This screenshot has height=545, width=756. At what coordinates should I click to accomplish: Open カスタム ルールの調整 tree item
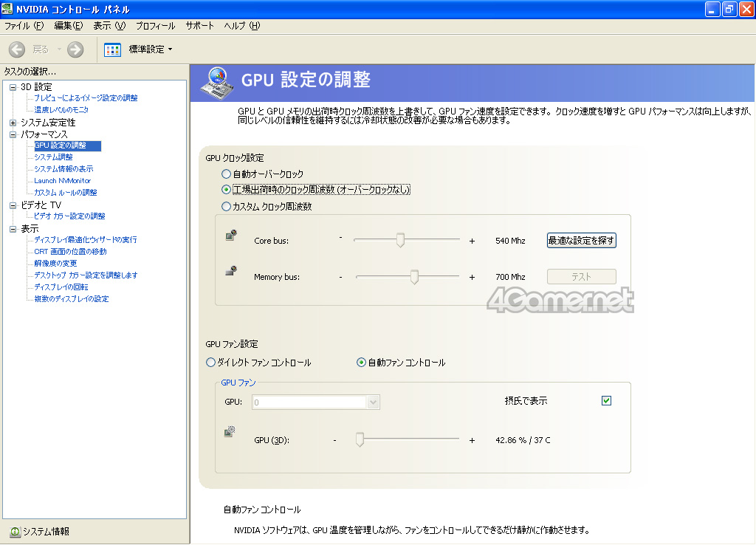[66, 193]
